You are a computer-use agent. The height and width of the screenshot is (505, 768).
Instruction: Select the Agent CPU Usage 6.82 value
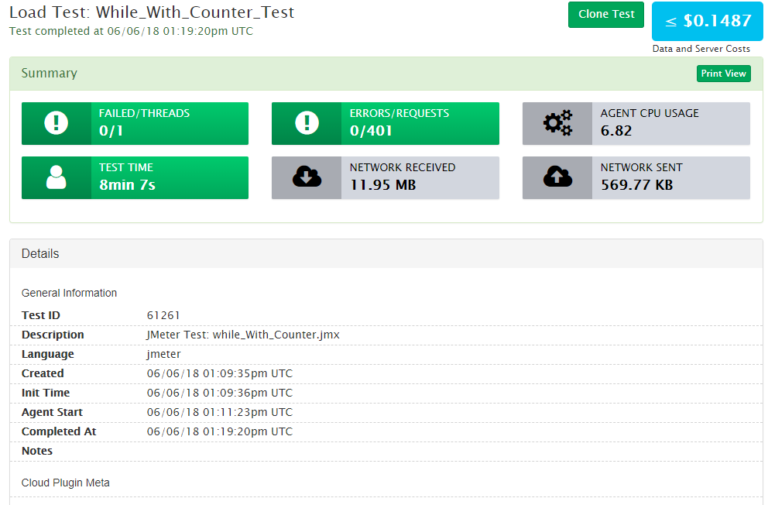(x=616, y=131)
